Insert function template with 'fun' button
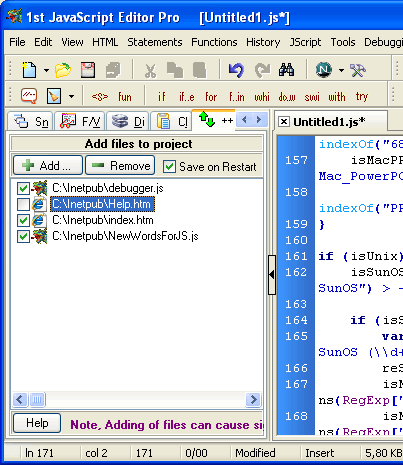Viewport: 403px width, 465px height. tap(125, 97)
